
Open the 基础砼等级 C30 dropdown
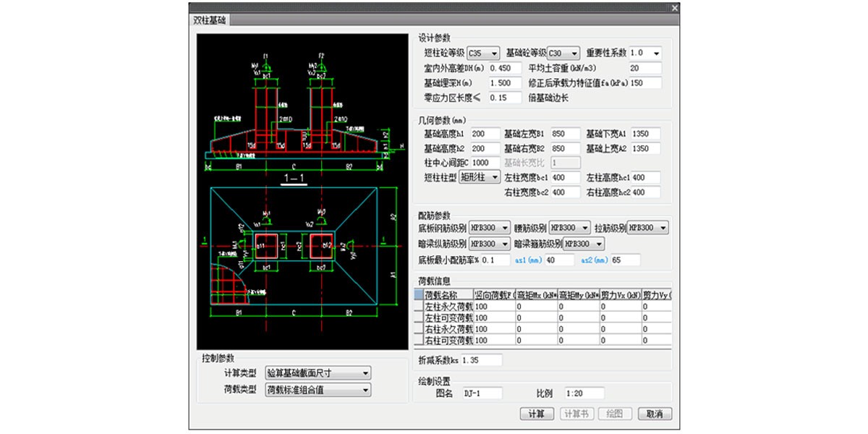(x=563, y=54)
